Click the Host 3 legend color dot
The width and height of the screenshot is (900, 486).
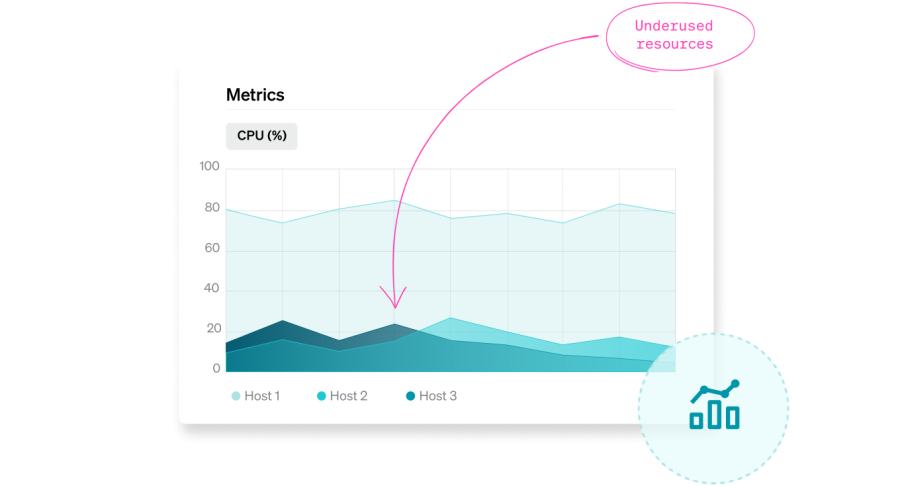410,396
